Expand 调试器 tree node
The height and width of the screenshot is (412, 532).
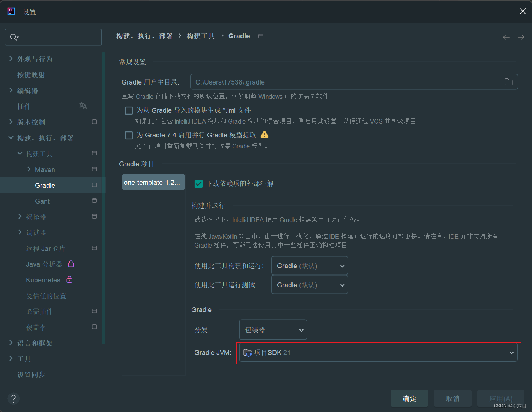pos(20,232)
